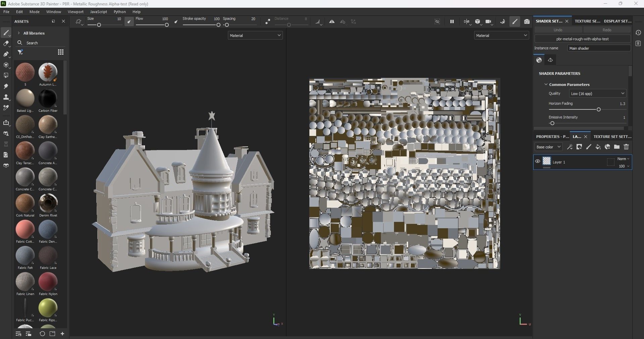This screenshot has width=644, height=339.
Task: Click the Redo button
Action: click(607, 30)
